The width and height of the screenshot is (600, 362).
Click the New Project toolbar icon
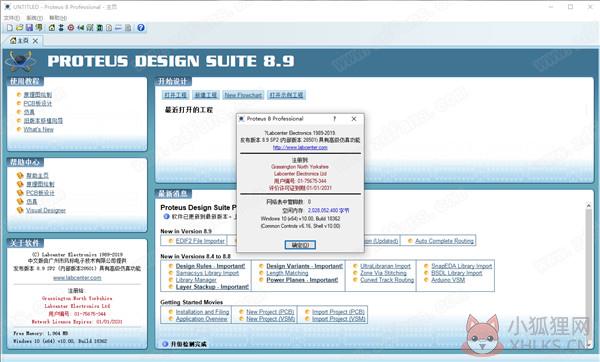(x=10, y=28)
